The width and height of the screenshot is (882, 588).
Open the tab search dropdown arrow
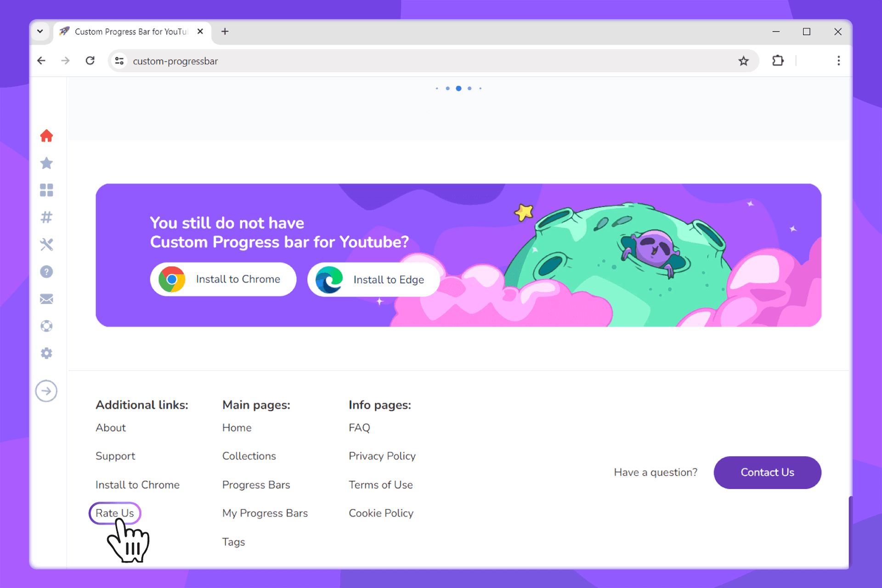click(x=40, y=31)
